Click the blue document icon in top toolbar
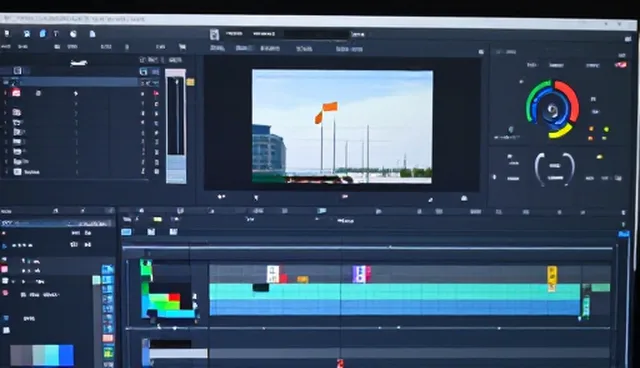Image resolution: width=640 pixels, height=368 pixels. pos(43,33)
